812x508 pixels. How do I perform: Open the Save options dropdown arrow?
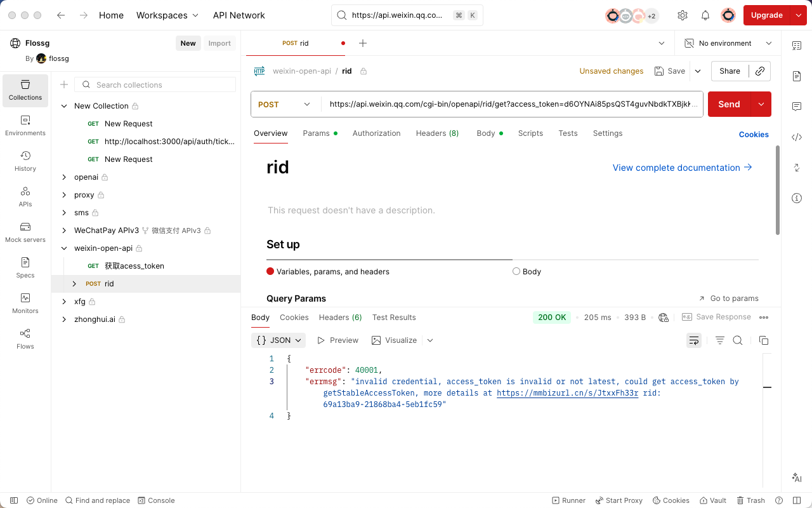[x=698, y=71]
